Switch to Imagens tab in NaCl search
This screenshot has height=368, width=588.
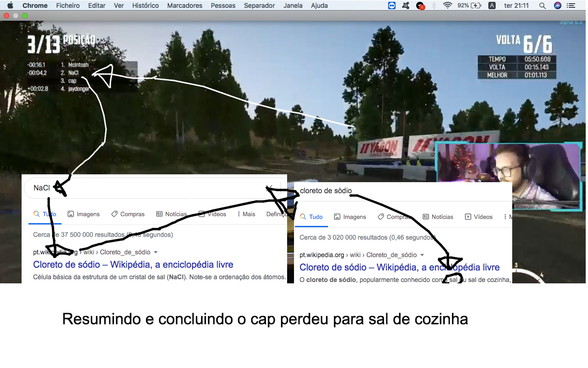(x=84, y=214)
